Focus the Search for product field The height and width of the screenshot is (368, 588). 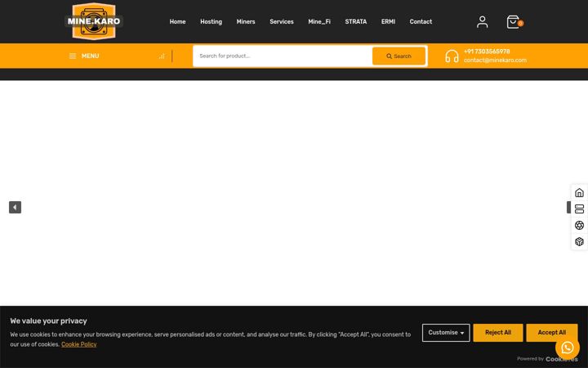tap(283, 56)
